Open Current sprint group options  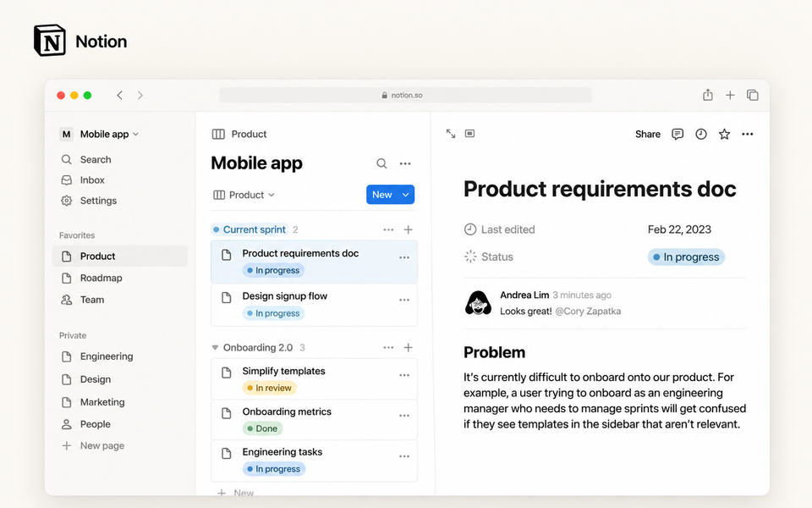point(388,229)
